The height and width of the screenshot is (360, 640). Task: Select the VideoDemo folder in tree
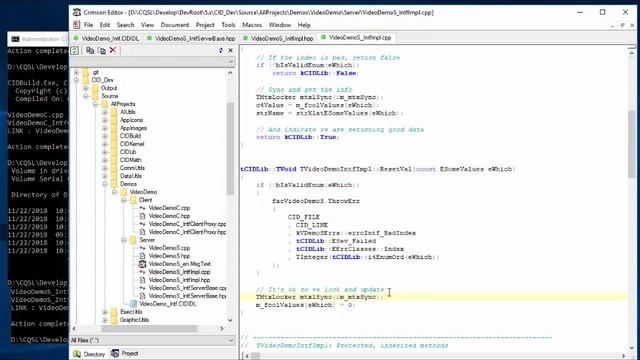pos(143,192)
